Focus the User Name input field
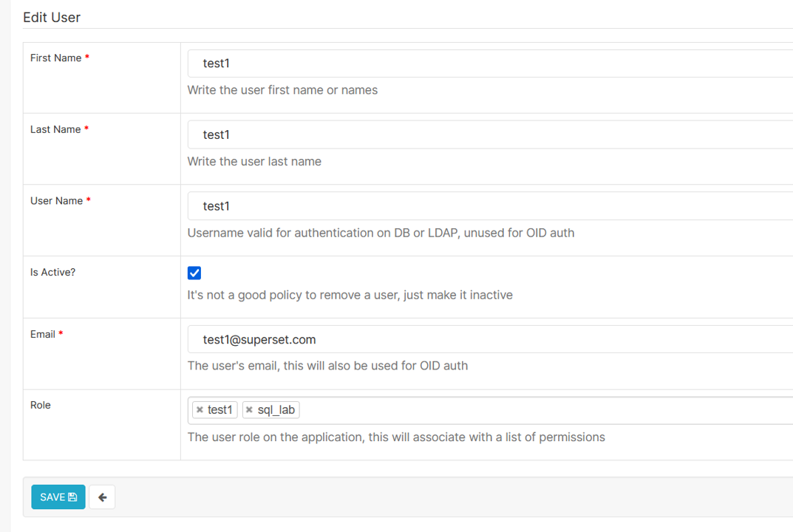The height and width of the screenshot is (532, 793). pyautogui.click(x=488, y=206)
